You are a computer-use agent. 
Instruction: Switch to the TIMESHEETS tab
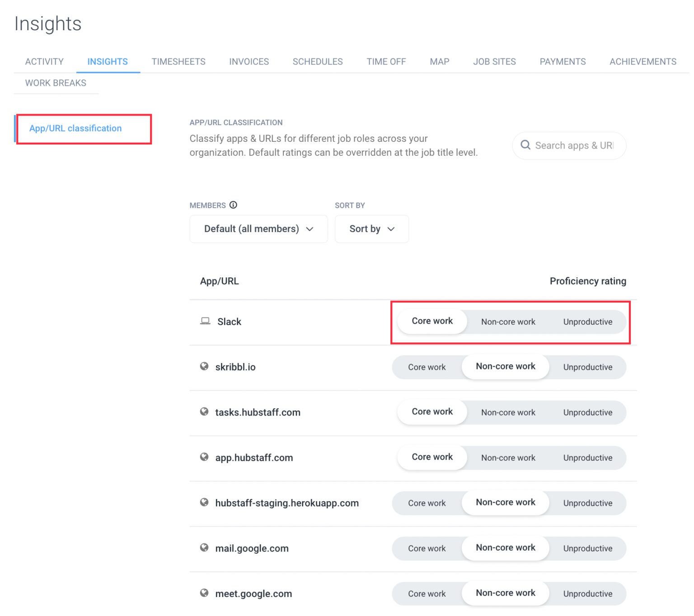[178, 61]
